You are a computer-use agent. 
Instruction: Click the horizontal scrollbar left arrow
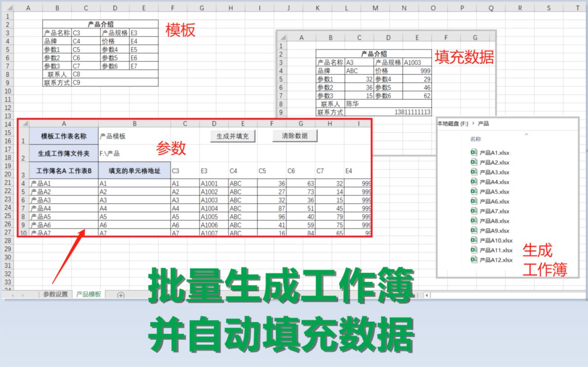point(427,295)
